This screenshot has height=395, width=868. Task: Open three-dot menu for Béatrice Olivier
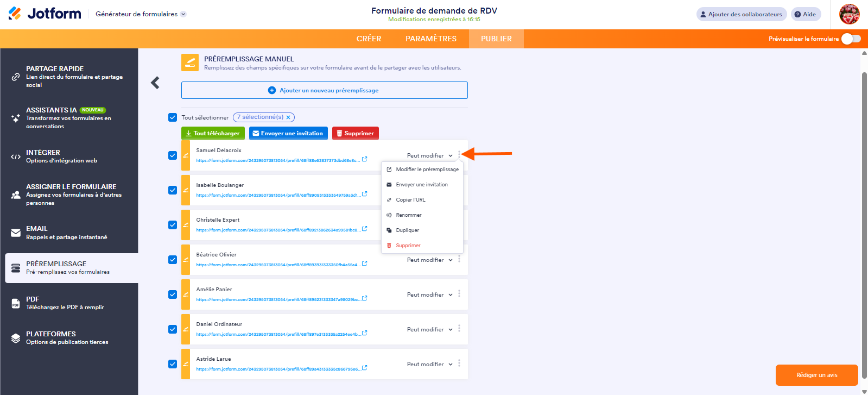pyautogui.click(x=459, y=259)
